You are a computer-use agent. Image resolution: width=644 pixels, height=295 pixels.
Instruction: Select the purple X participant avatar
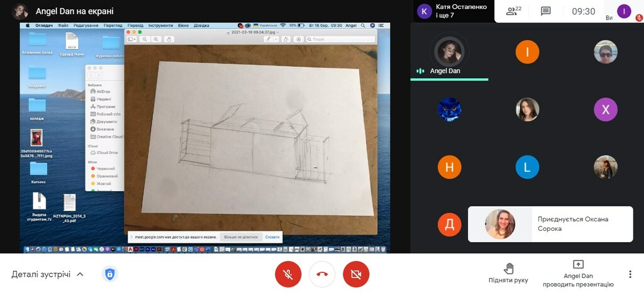(x=606, y=109)
